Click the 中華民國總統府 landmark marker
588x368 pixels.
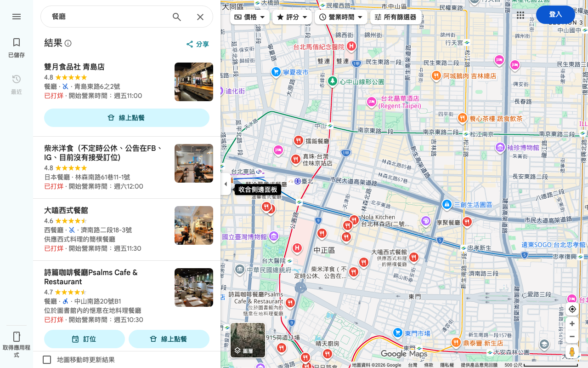(239, 269)
